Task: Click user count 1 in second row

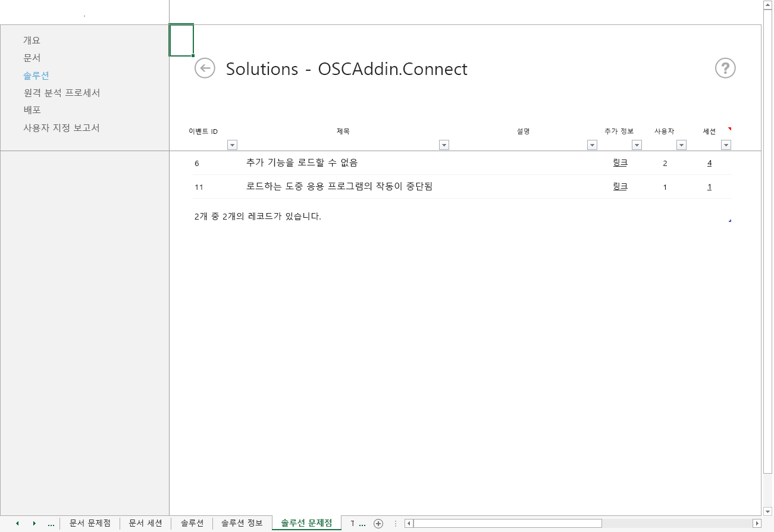Action: pyautogui.click(x=665, y=187)
